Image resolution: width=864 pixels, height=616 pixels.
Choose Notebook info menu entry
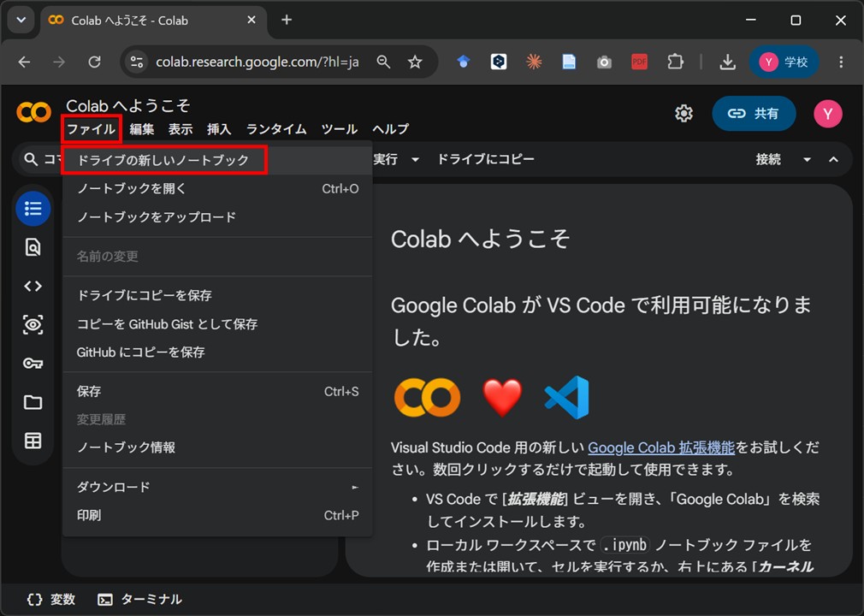click(217, 447)
